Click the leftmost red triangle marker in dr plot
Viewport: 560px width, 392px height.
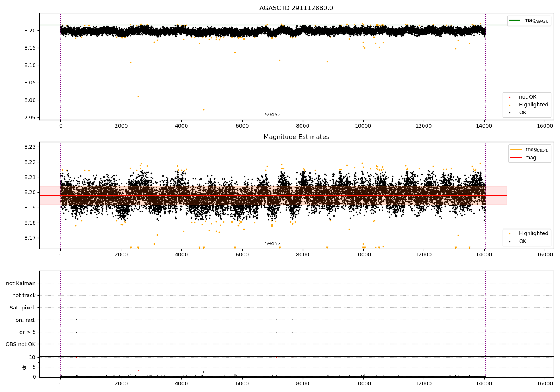coord(76,357)
